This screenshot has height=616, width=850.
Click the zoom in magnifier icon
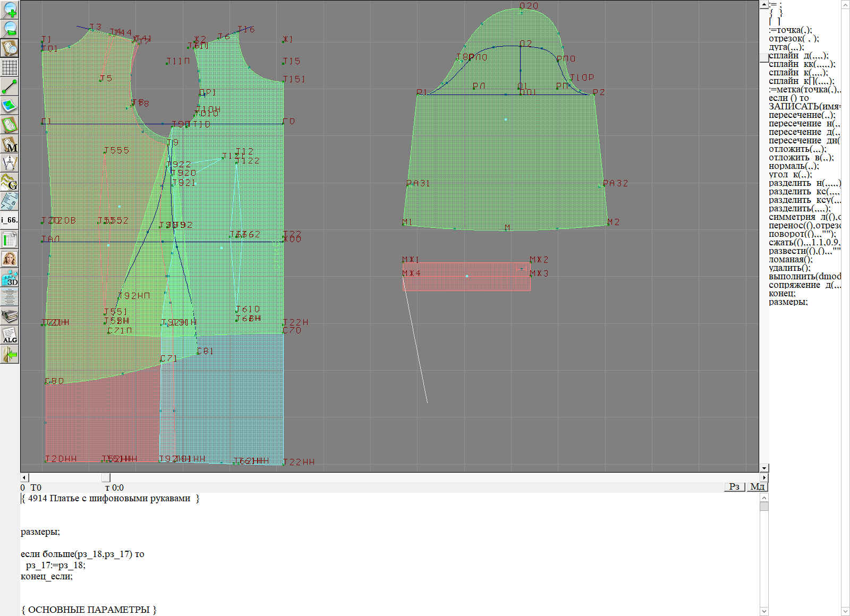pyautogui.click(x=10, y=10)
